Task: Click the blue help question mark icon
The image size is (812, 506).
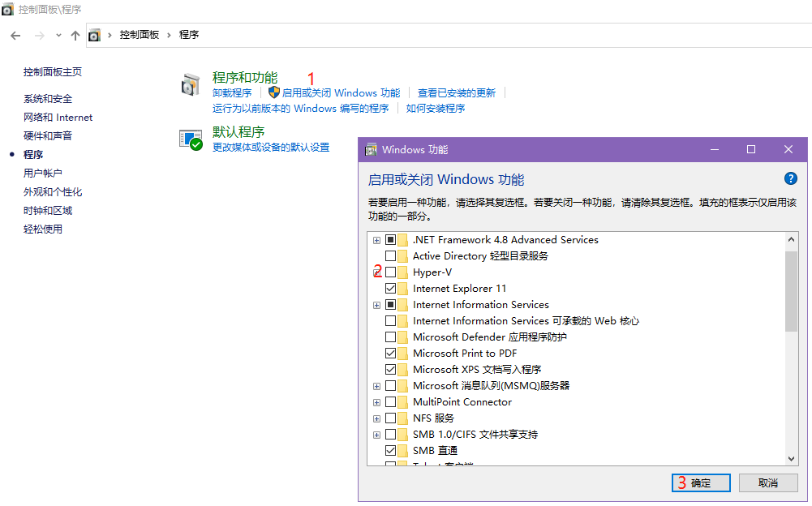Action: click(791, 179)
